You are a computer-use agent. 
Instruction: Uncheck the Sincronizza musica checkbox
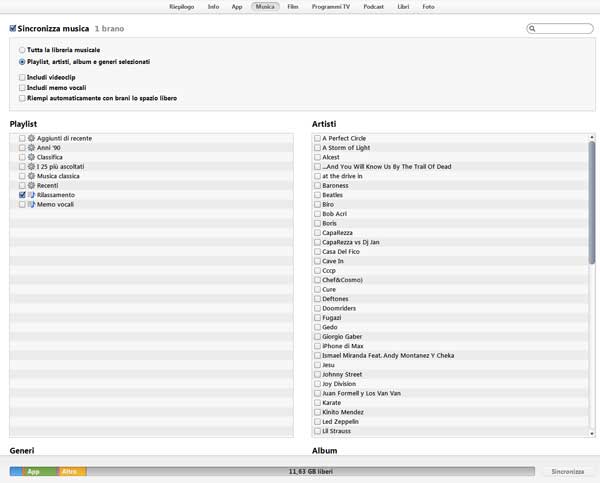(13, 28)
